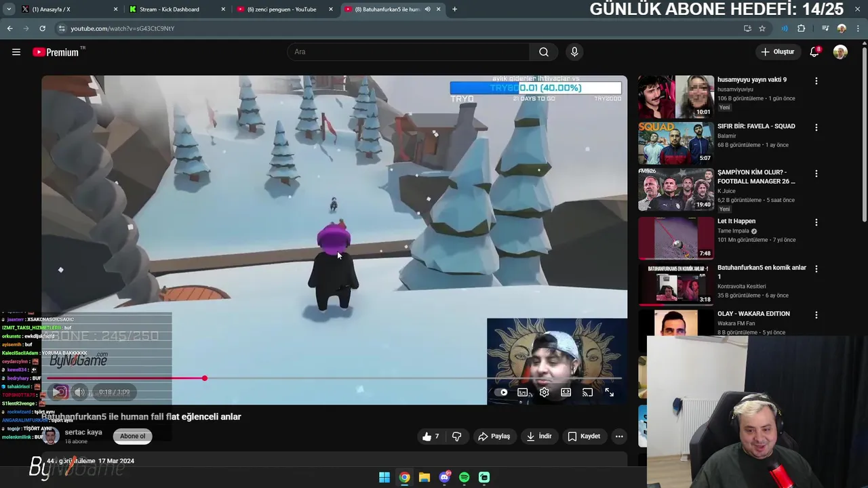Open the player settings gear
This screenshot has width=868, height=488.
[544, 392]
